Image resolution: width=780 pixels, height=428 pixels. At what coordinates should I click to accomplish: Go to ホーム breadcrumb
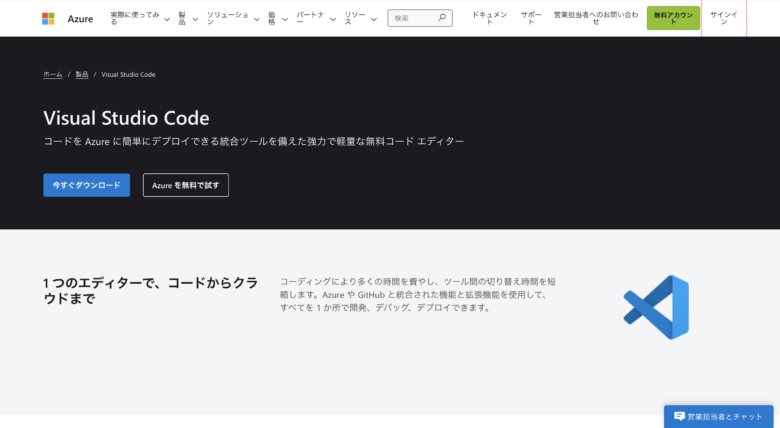point(53,75)
